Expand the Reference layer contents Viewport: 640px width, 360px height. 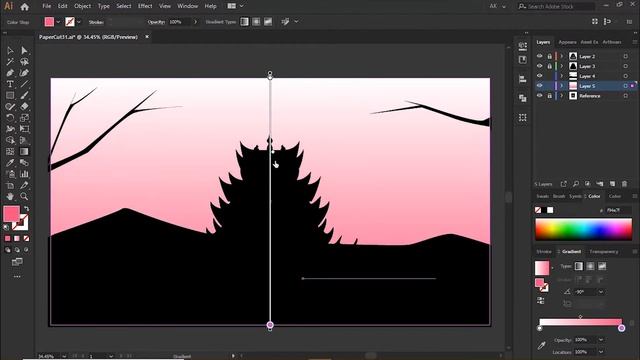562,96
